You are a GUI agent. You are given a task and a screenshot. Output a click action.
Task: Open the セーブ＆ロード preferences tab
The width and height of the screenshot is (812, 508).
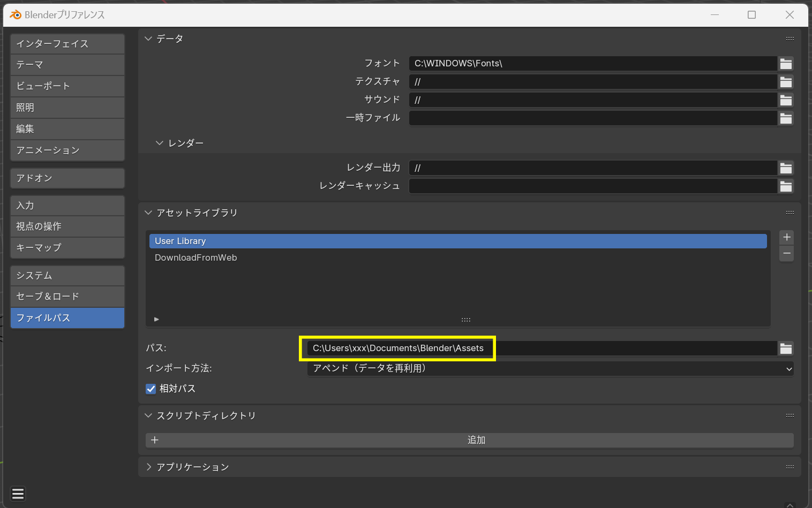click(67, 297)
